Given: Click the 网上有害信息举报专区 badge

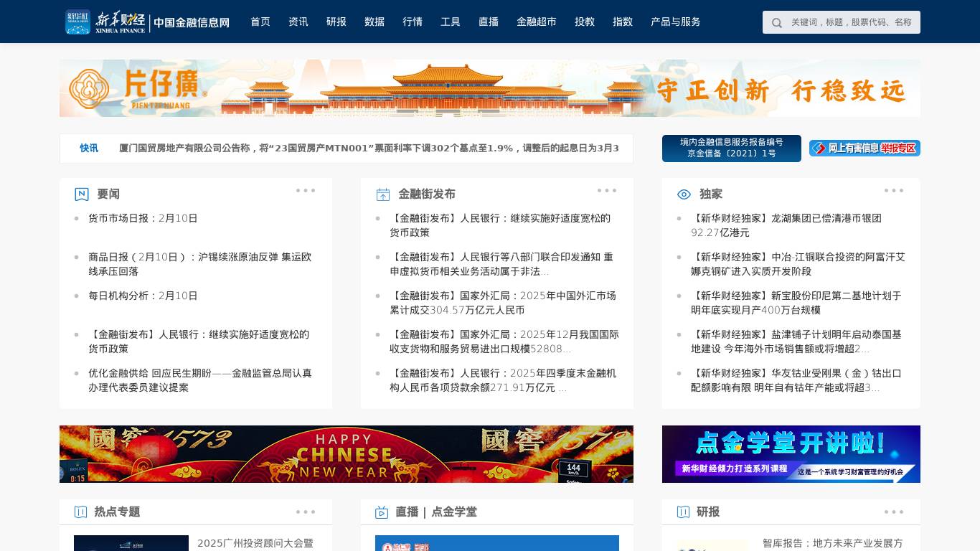Looking at the screenshot, I should (x=864, y=149).
